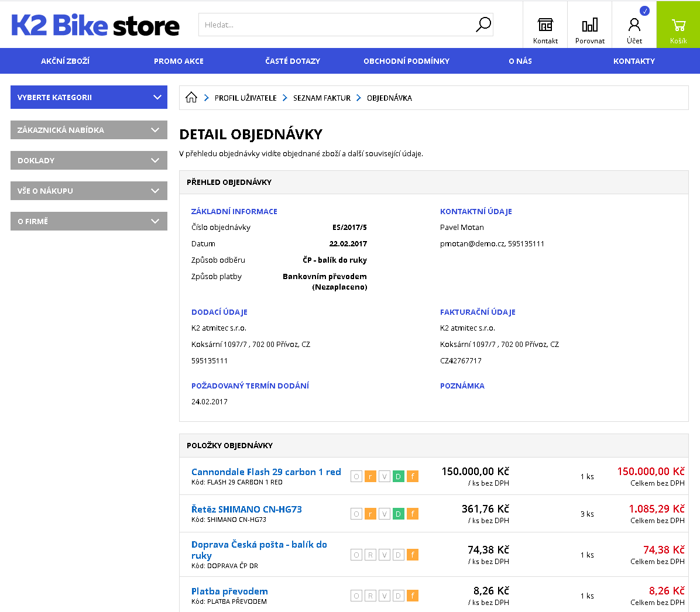Click 'O' status box on Cannondale Flash row
This screenshot has width=700, height=612.
(x=356, y=476)
